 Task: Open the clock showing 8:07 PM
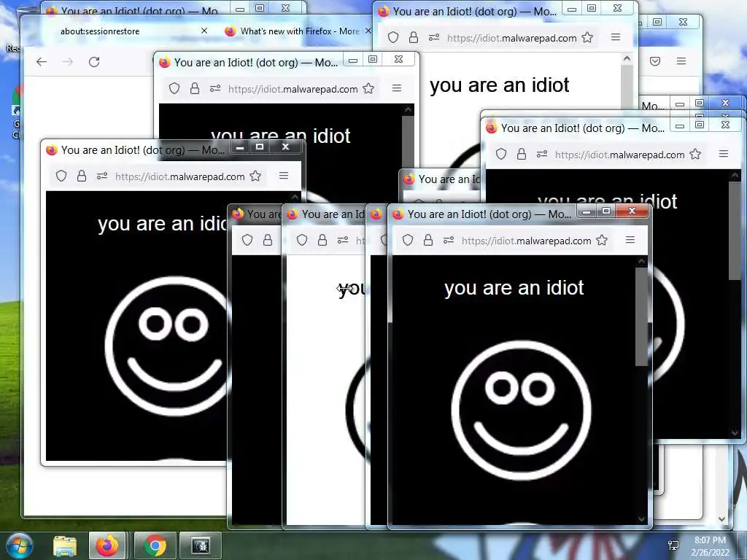pyautogui.click(x=710, y=545)
